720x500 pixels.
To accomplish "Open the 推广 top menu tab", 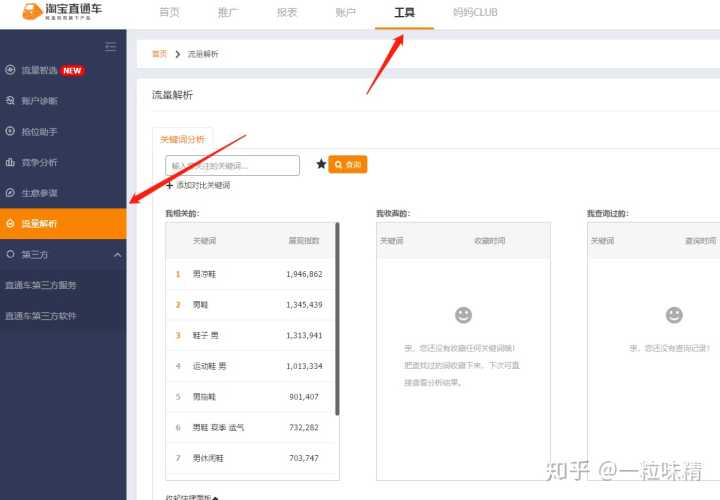I will [229, 13].
